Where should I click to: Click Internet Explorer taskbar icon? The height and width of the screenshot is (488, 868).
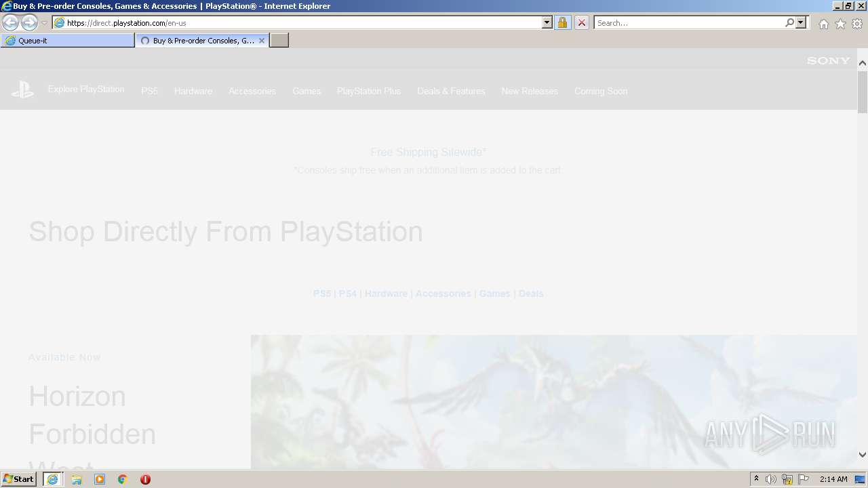pyautogui.click(x=52, y=479)
